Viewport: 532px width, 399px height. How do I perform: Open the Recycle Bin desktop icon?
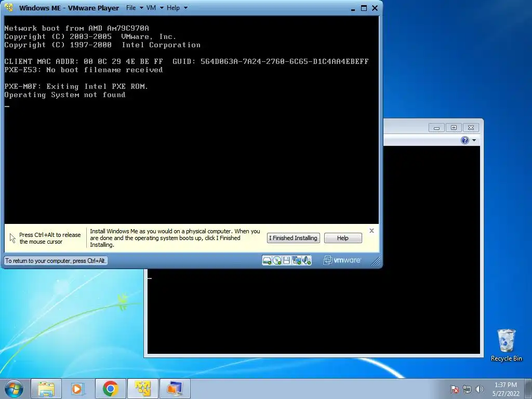tap(506, 345)
